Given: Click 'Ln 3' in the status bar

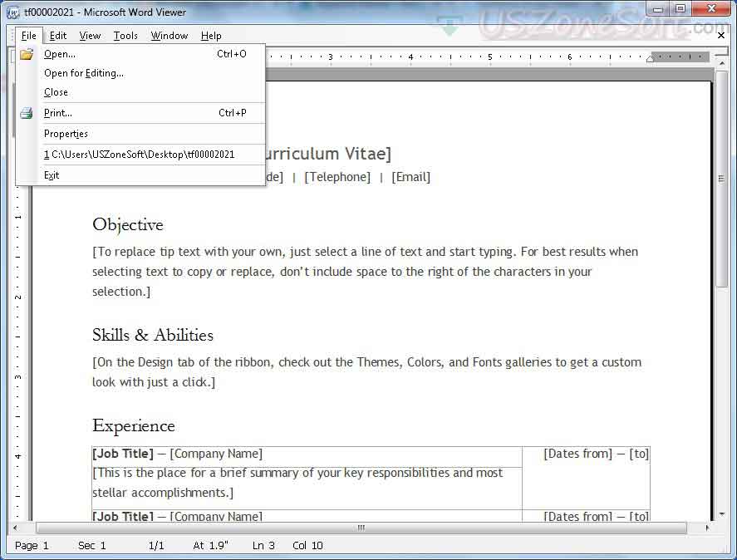Looking at the screenshot, I should click(x=263, y=545).
